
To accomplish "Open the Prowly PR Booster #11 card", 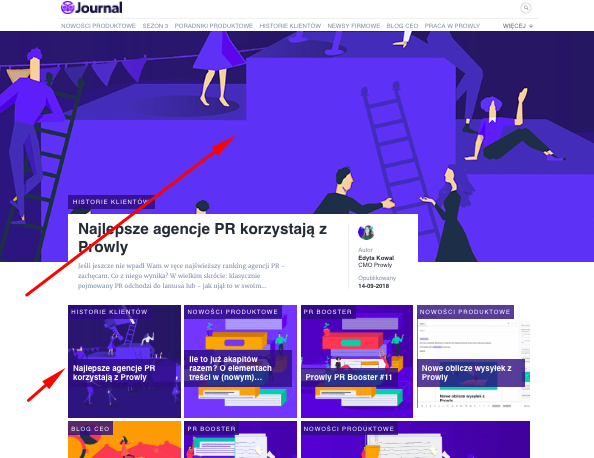I will click(x=357, y=361).
